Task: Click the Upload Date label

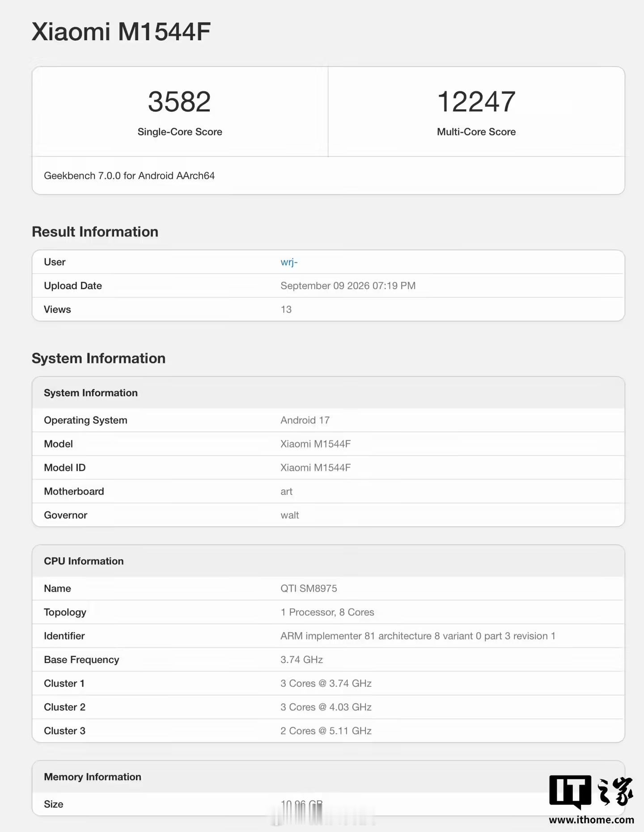Action: click(x=73, y=286)
